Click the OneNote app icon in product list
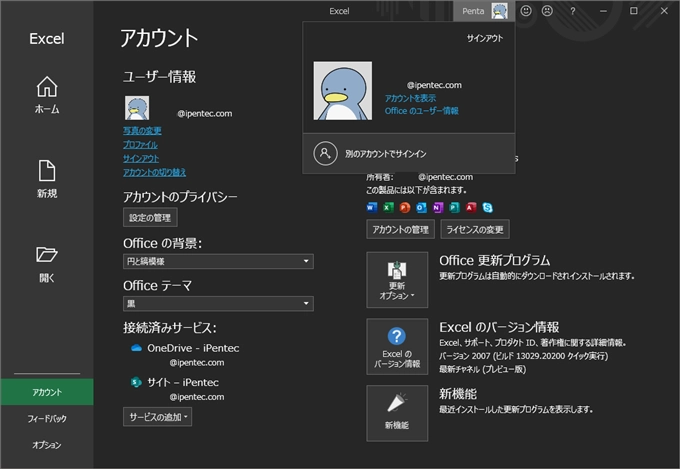The width and height of the screenshot is (680, 469). (438, 208)
